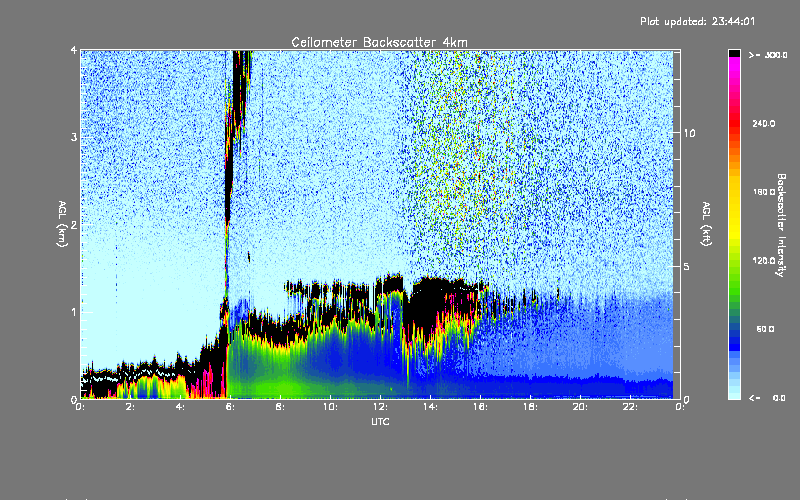Click the '0:' UTC tick following '22:'
The image size is (800, 500).
(680, 407)
